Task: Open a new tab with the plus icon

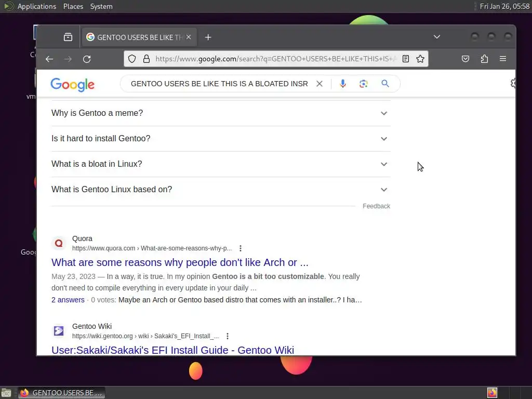Action: pyautogui.click(x=208, y=37)
